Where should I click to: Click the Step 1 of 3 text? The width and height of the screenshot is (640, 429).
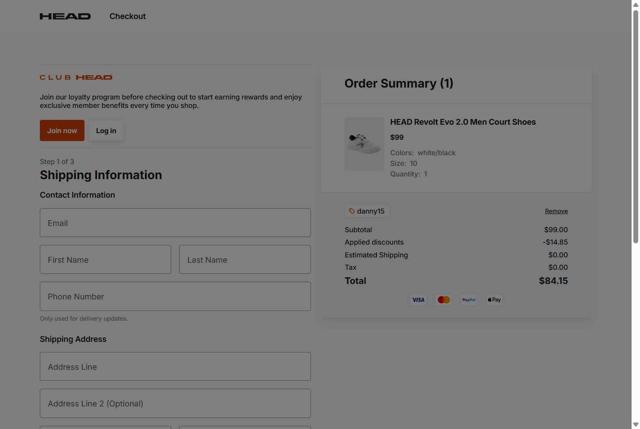click(x=57, y=162)
